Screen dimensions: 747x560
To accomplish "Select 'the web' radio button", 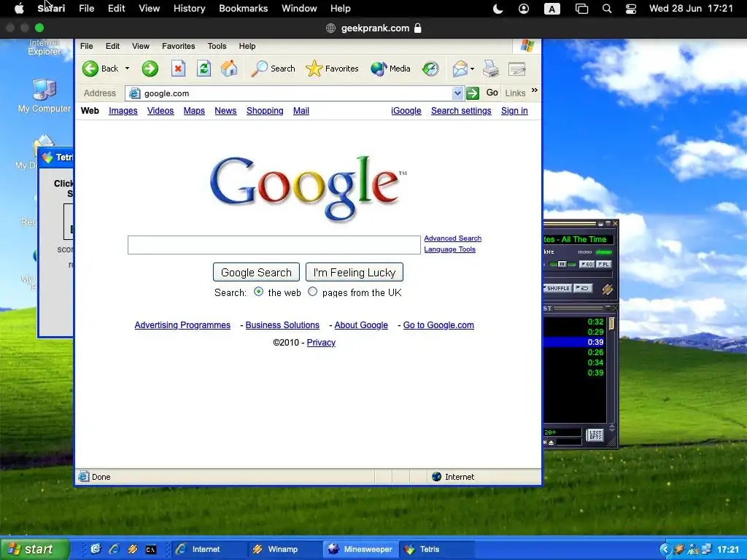I will click(x=259, y=292).
